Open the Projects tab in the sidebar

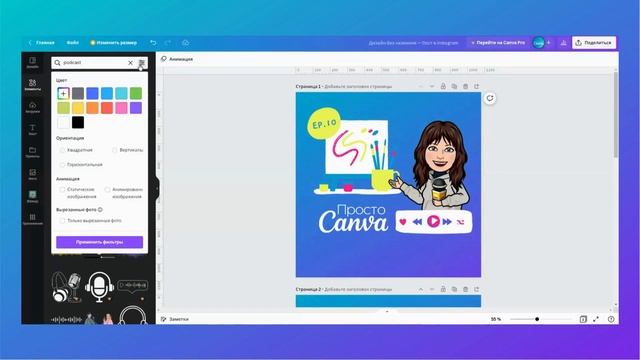coord(33,152)
